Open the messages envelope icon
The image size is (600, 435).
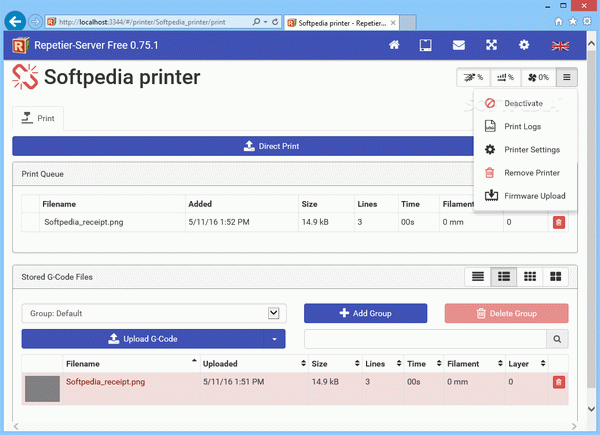point(458,45)
